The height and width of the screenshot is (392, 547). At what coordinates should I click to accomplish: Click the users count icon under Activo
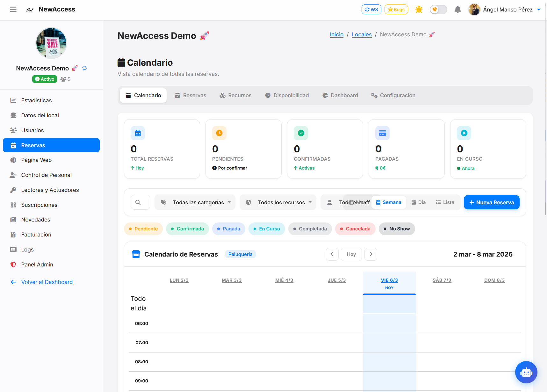[63, 79]
